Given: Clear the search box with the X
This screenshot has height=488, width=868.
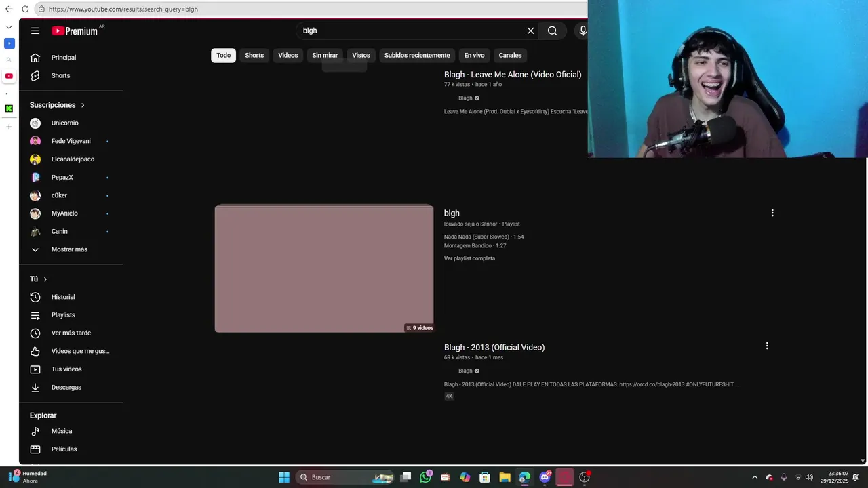Looking at the screenshot, I should (531, 30).
